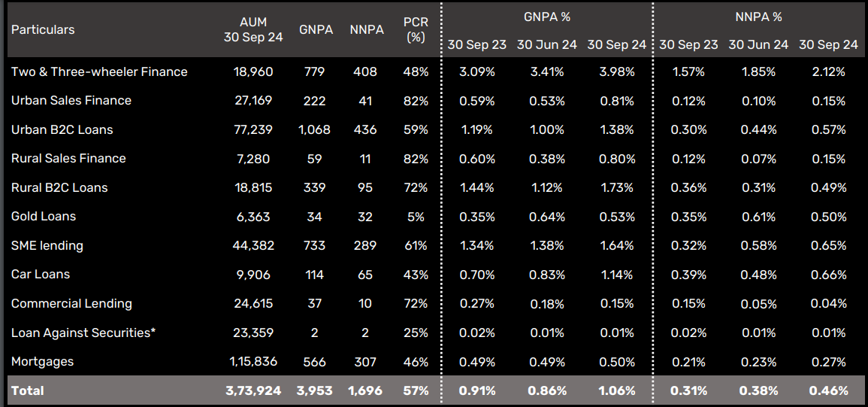
Task: Click the Loan Against Securities* label
Action: click(83, 333)
